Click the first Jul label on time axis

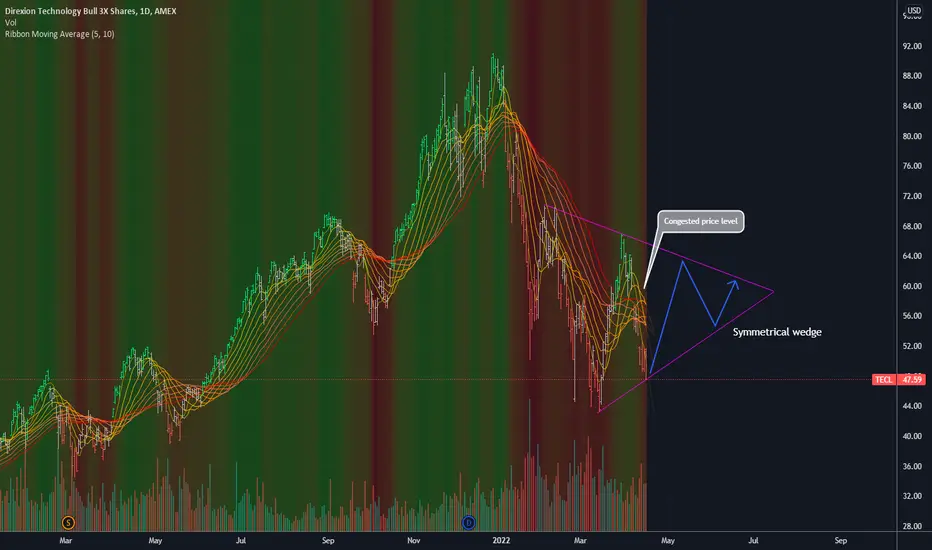[x=241, y=540]
